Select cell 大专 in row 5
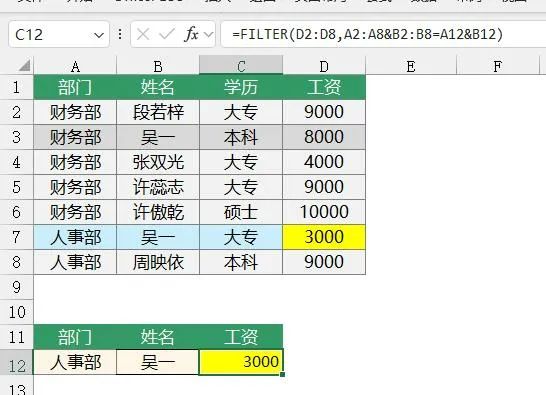This screenshot has height=395, width=546. (241, 187)
